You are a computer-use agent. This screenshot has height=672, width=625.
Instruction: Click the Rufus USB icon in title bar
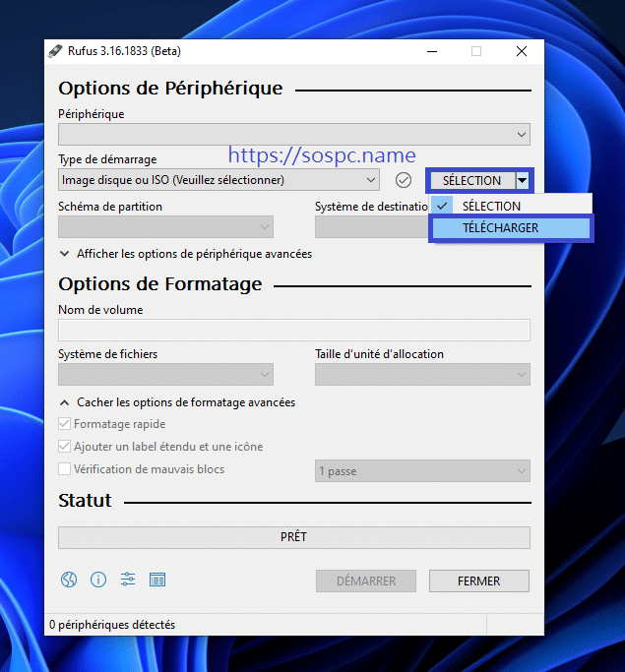point(55,51)
